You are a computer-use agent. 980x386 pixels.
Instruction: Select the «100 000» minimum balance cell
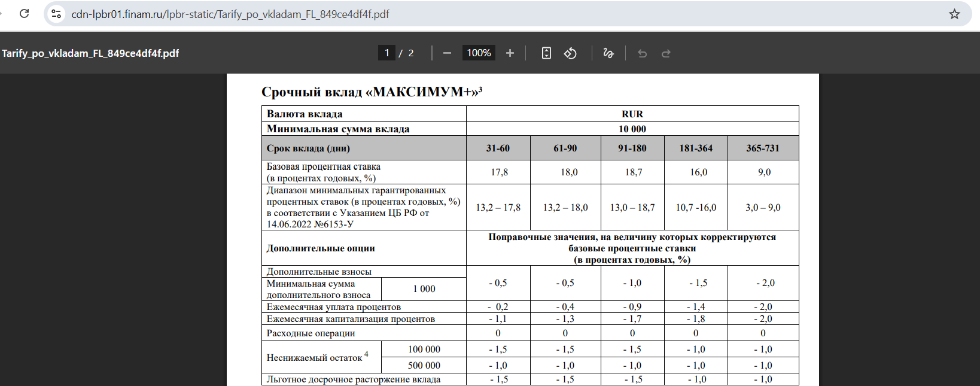click(x=424, y=349)
